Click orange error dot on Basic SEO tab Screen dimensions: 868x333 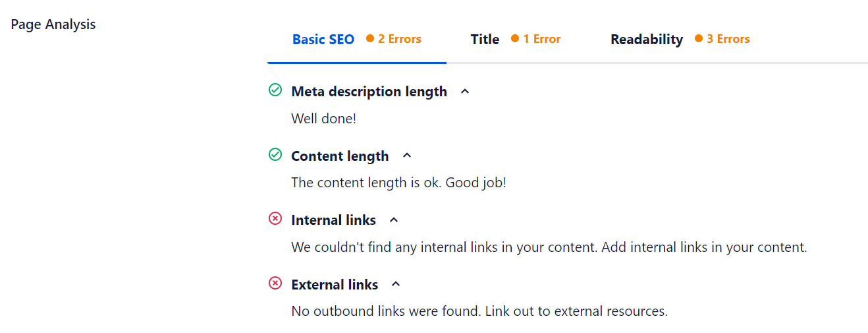click(x=370, y=39)
